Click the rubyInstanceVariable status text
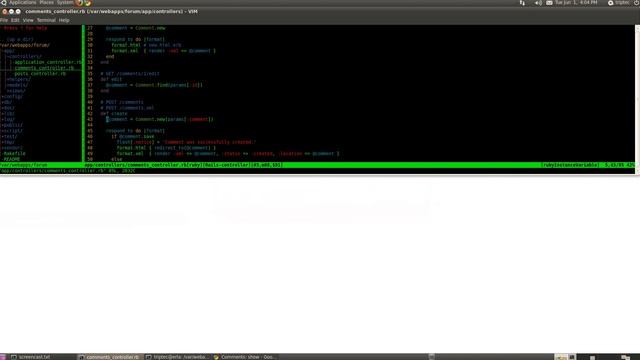Screen dimensions: 640x360 click(x=570, y=165)
